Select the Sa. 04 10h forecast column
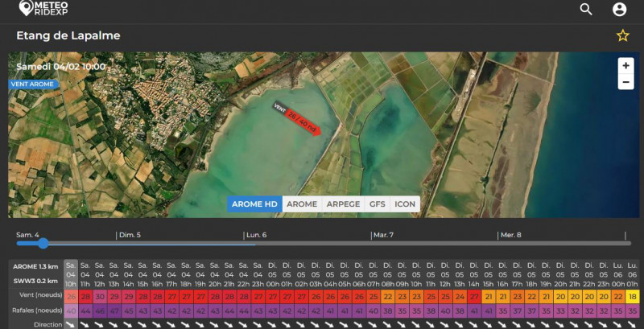This screenshot has height=329, width=644. click(71, 273)
